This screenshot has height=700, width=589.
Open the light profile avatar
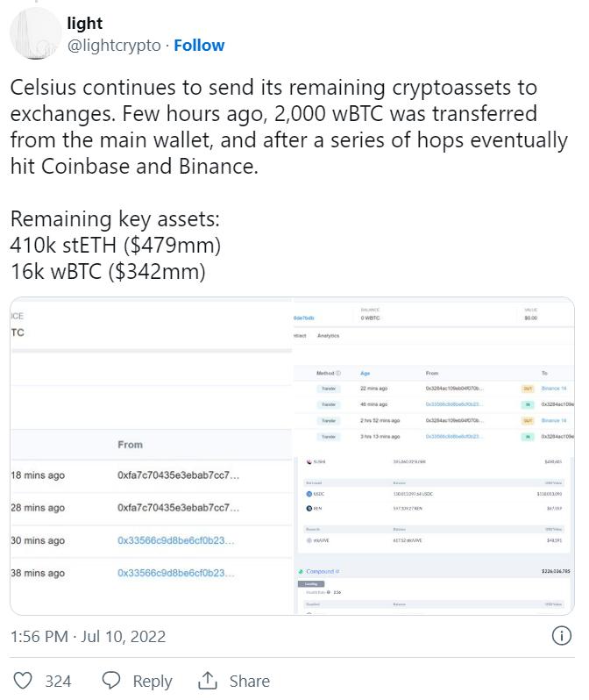click(x=35, y=35)
